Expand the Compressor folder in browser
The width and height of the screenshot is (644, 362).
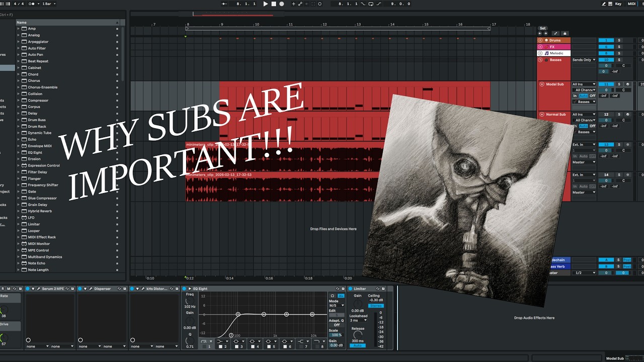click(x=18, y=101)
